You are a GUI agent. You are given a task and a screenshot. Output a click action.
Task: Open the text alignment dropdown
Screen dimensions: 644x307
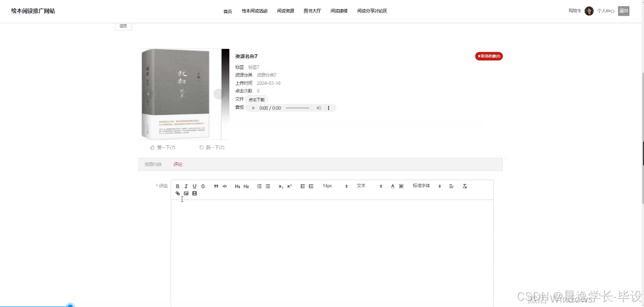451,186
